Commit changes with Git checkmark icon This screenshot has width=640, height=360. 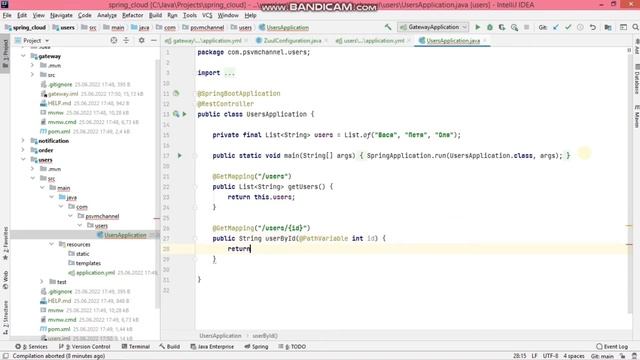[568, 27]
